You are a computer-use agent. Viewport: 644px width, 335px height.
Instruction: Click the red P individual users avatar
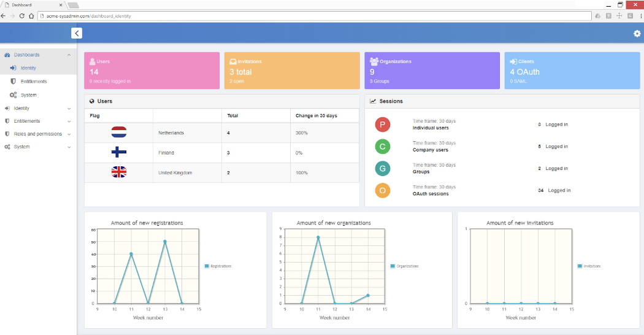pyautogui.click(x=383, y=125)
